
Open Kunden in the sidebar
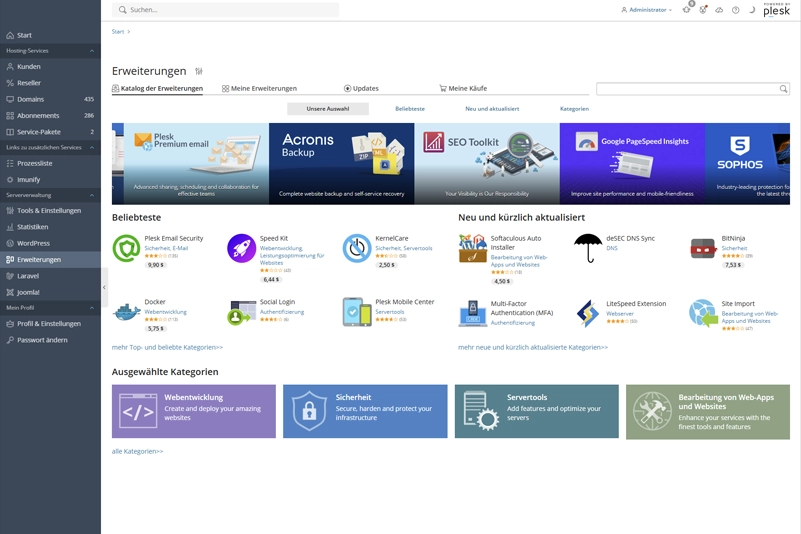pyautogui.click(x=50, y=66)
